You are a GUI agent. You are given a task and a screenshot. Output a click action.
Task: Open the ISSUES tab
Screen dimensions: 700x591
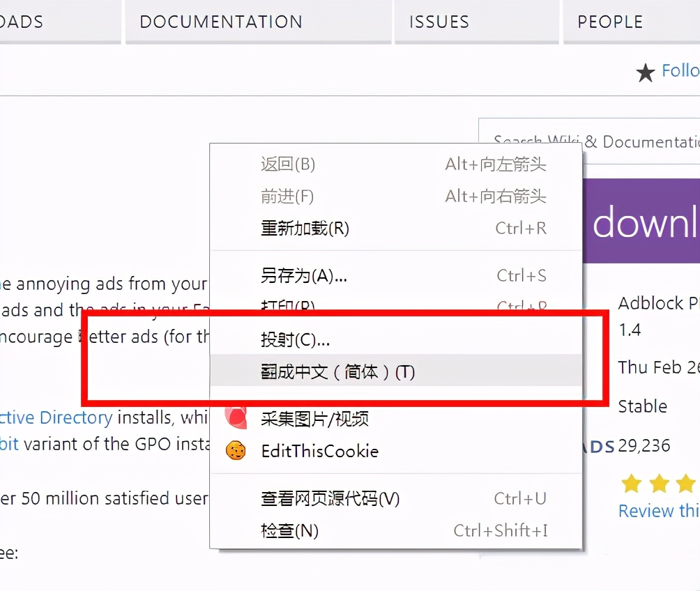click(439, 22)
